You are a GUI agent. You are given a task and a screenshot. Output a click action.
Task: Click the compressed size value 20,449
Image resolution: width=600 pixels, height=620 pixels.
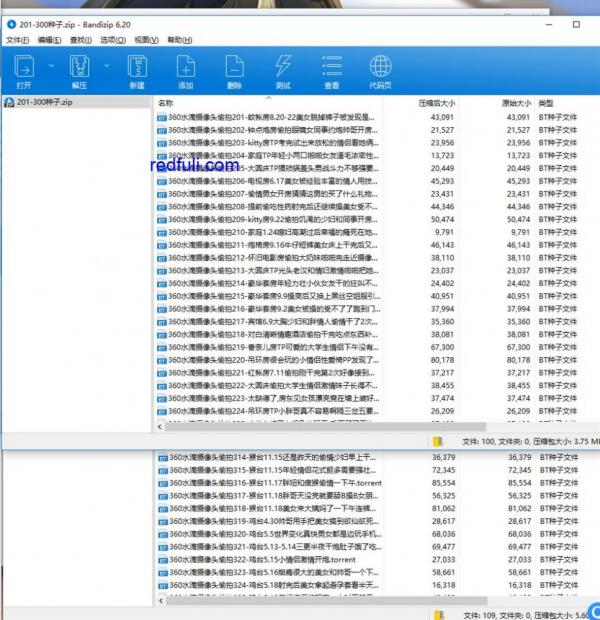coord(442,168)
